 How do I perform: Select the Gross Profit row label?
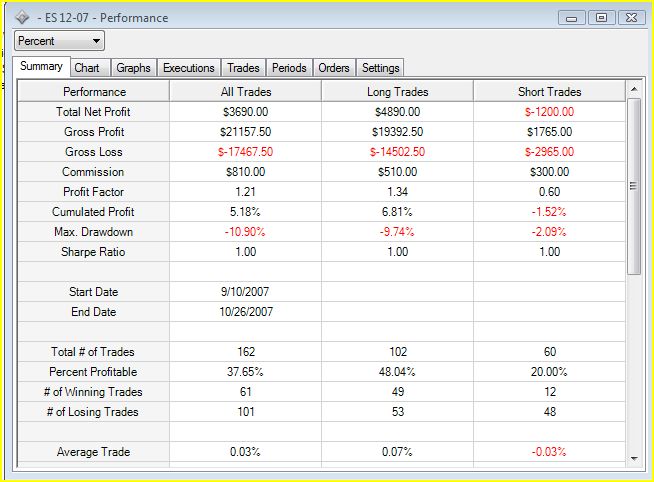tap(94, 132)
